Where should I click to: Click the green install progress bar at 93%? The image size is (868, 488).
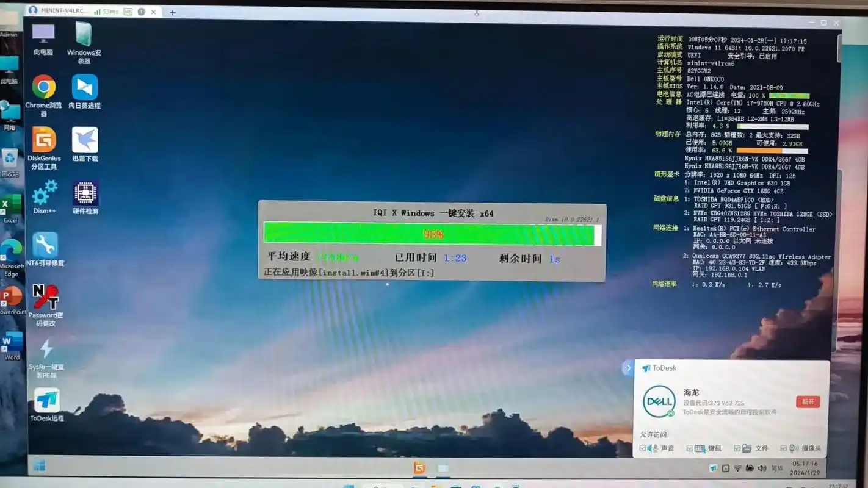[432, 234]
